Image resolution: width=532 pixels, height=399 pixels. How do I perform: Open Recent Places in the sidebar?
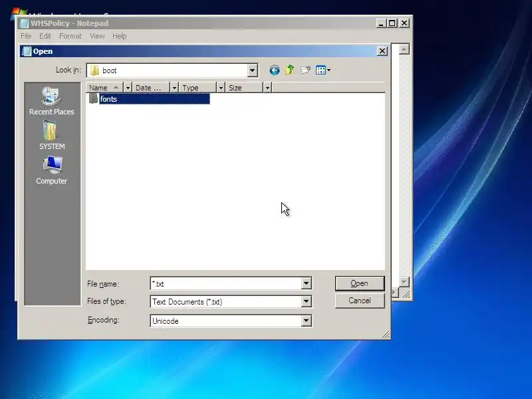52,101
